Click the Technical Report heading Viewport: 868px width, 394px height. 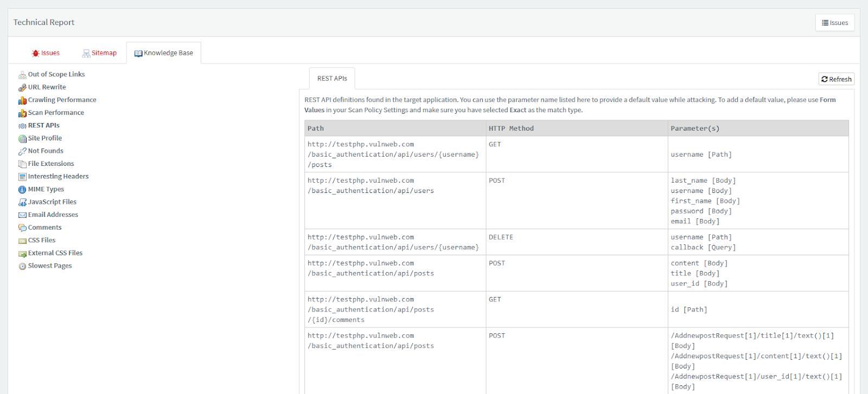point(44,22)
